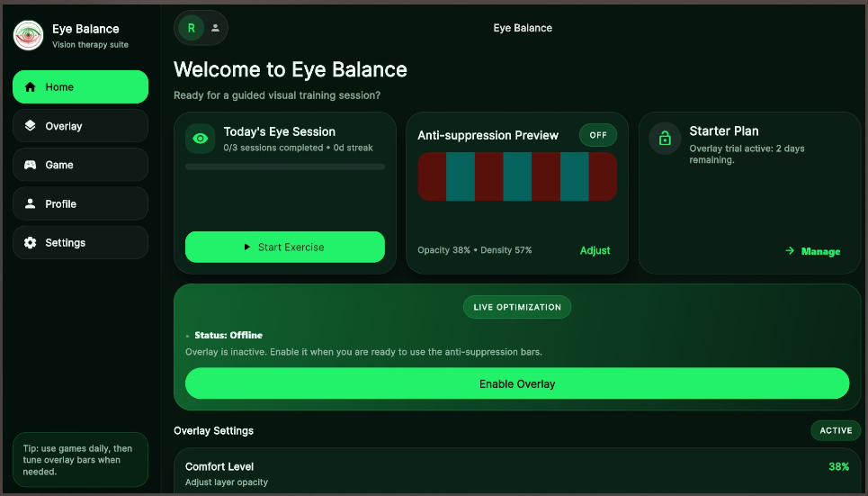
Task: Click the Adjust link in preview card
Action: pyautogui.click(x=595, y=250)
